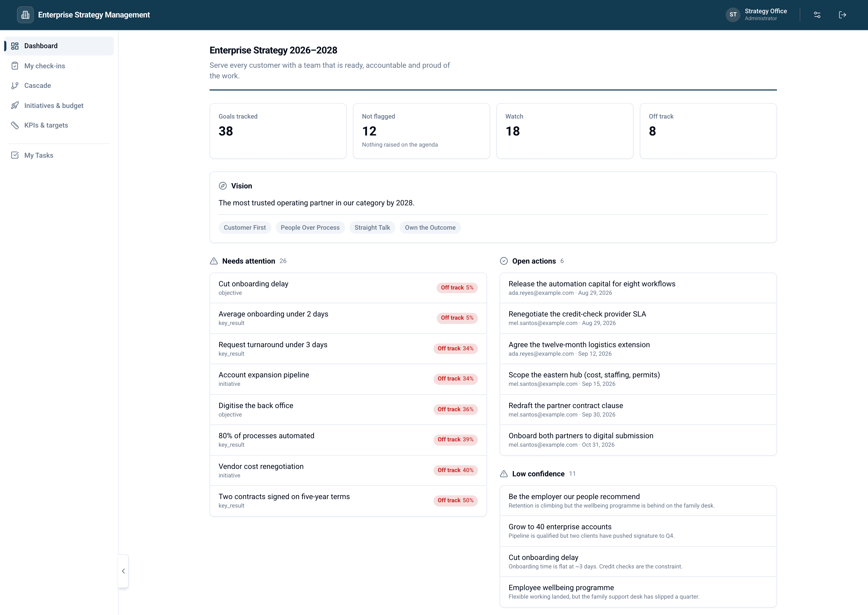Open Grow to 40 enterprise accounts item
Screen dimensions: 868x615
(638, 531)
